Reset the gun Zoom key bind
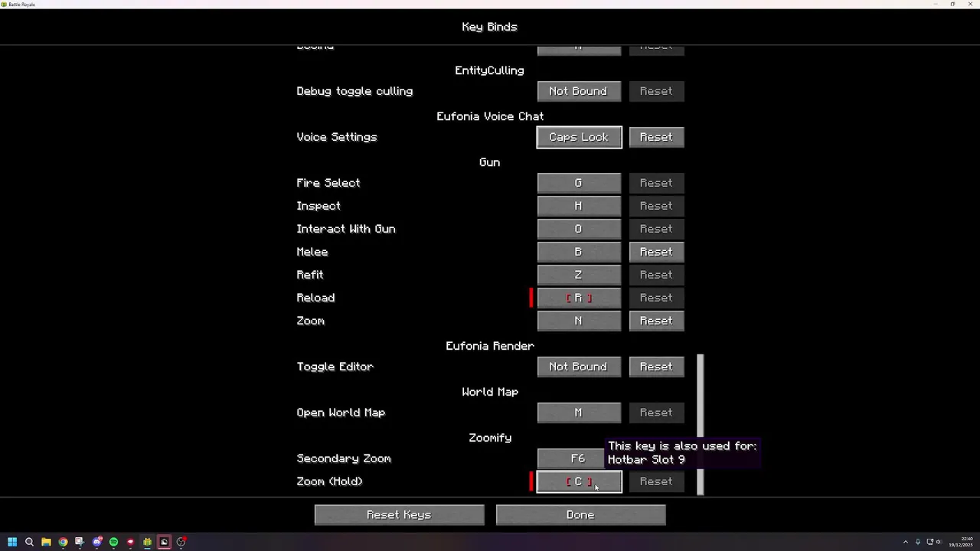Viewport: 980px width, 551px height. coord(656,321)
